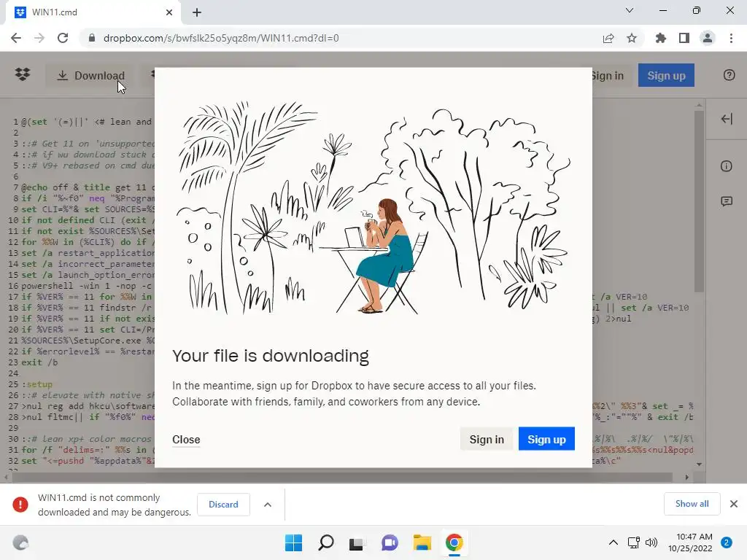Screen dimensions: 747x560
Task: Click the dangerous download warning icon
Action: click(x=20, y=505)
